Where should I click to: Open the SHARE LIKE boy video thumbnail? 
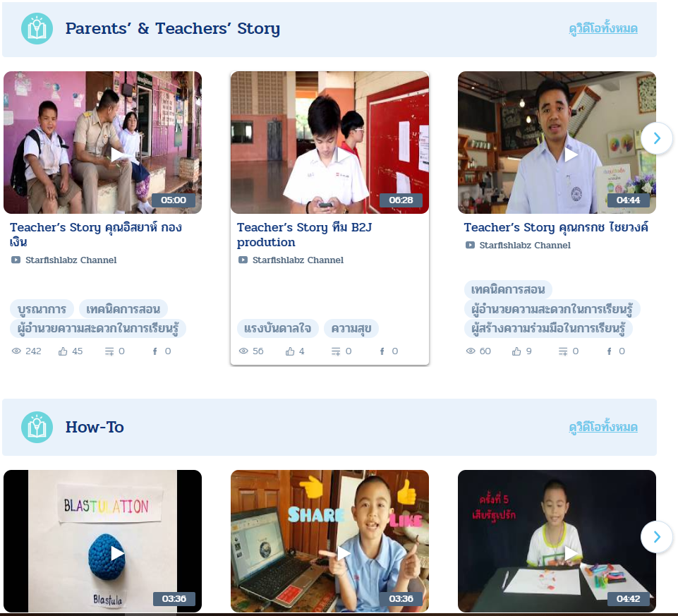(x=329, y=540)
